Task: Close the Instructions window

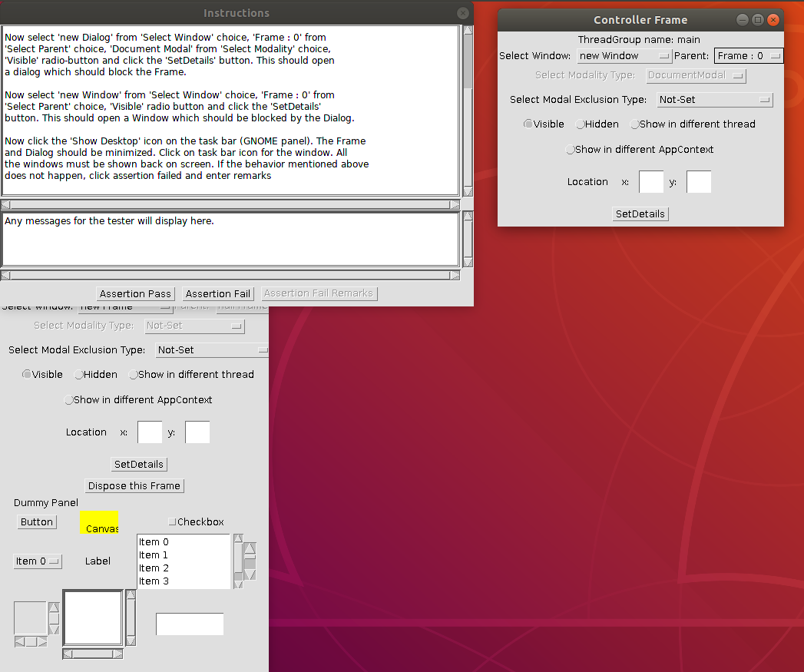Action: click(462, 13)
